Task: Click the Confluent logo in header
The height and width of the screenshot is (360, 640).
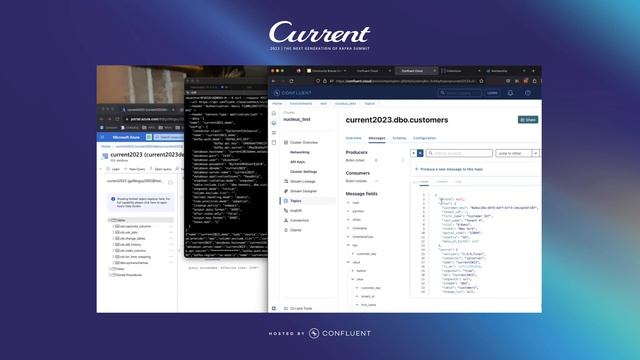Action: pyautogui.click(x=293, y=93)
